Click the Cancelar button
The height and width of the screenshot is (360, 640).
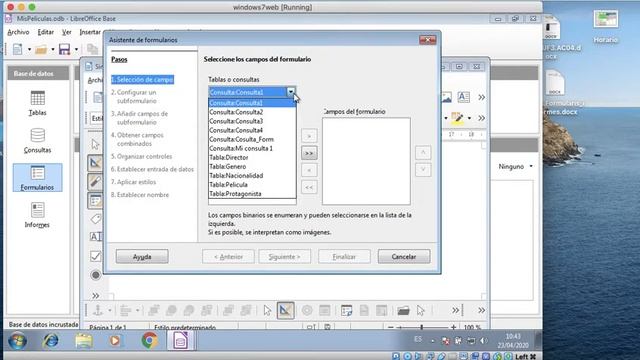pyautogui.click(x=404, y=257)
